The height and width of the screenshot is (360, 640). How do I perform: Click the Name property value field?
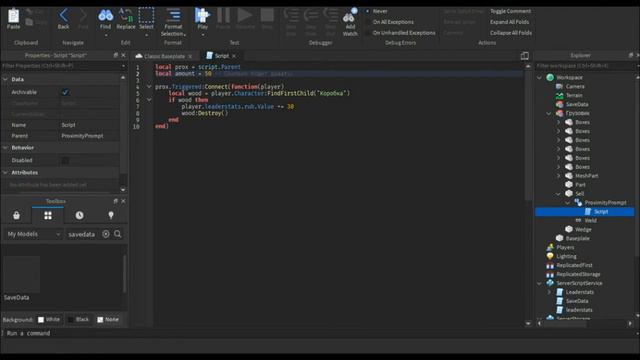pyautogui.click(x=89, y=125)
